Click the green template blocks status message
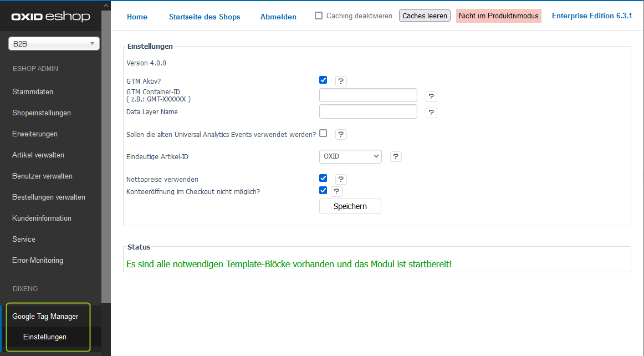 pos(289,264)
